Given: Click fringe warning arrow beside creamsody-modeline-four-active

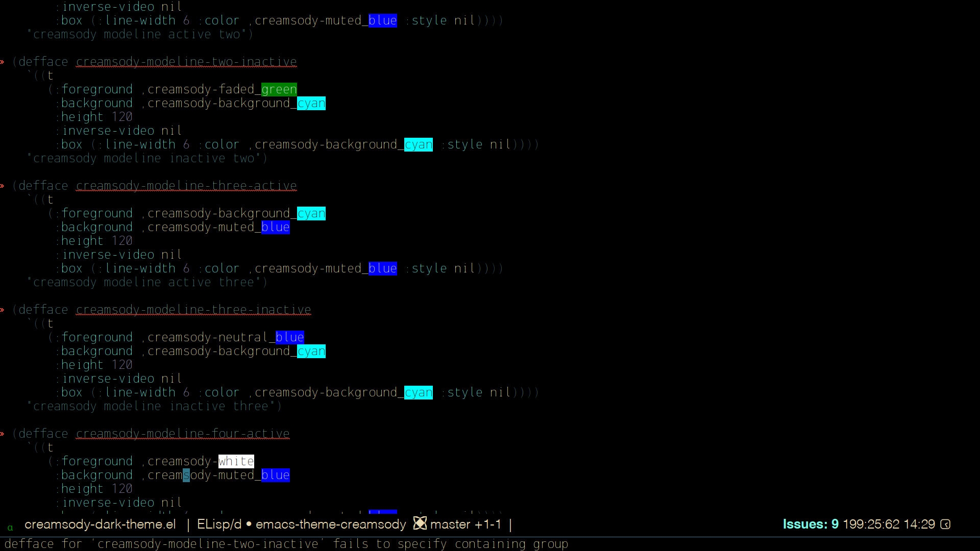Looking at the screenshot, I should (3, 434).
